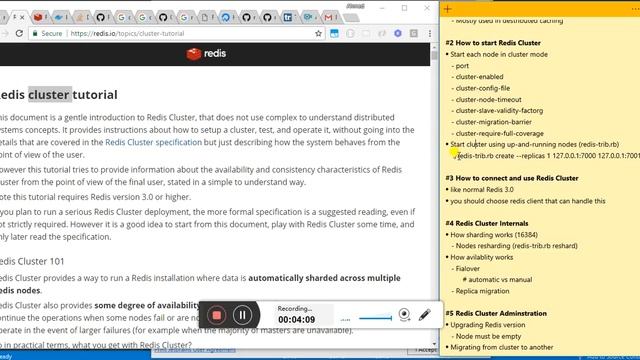Click the 'Redis cluster tutorial' heading
Screen dimensions: 640x360
pyautogui.click(x=58, y=95)
